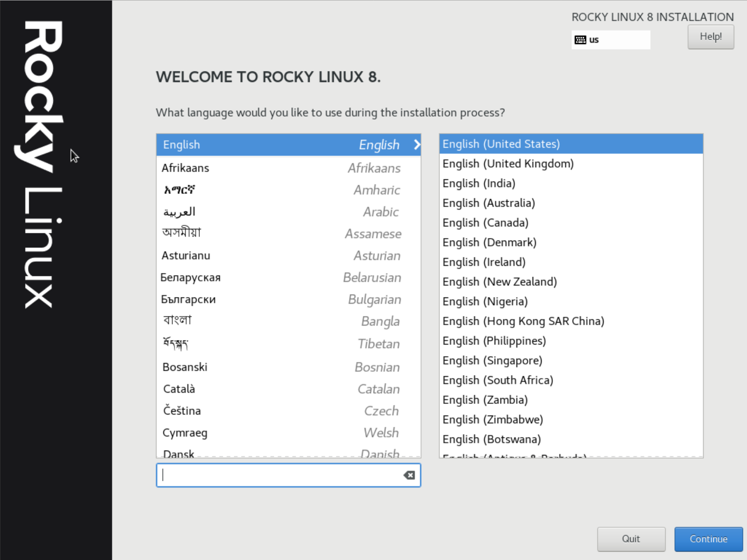Choose English (Ireland) locale

(571, 262)
